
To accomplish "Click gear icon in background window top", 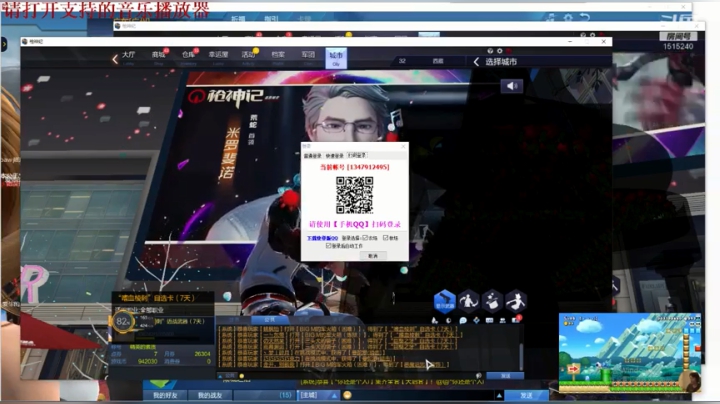I will point(568,17).
